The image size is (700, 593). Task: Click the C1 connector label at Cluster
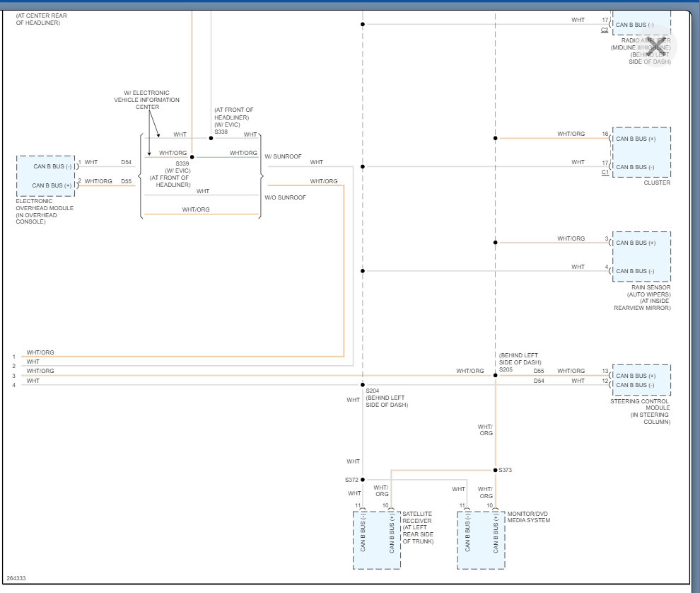tap(605, 172)
